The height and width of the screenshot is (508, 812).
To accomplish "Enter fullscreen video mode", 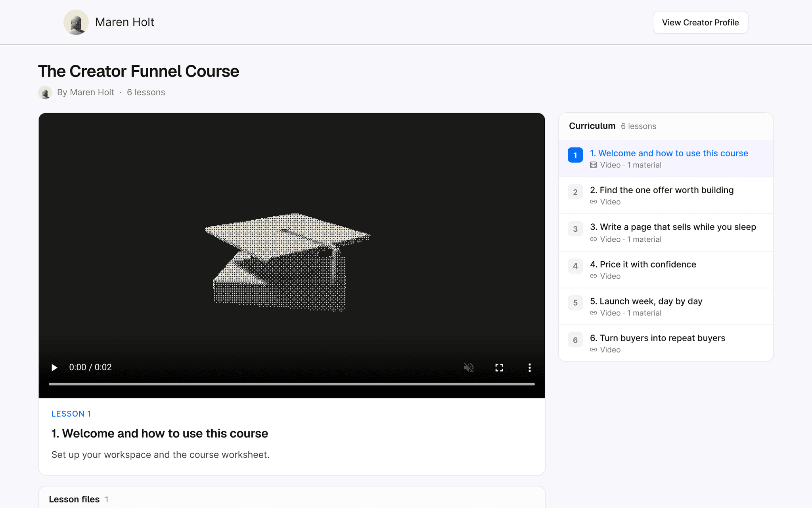I will [x=499, y=368].
